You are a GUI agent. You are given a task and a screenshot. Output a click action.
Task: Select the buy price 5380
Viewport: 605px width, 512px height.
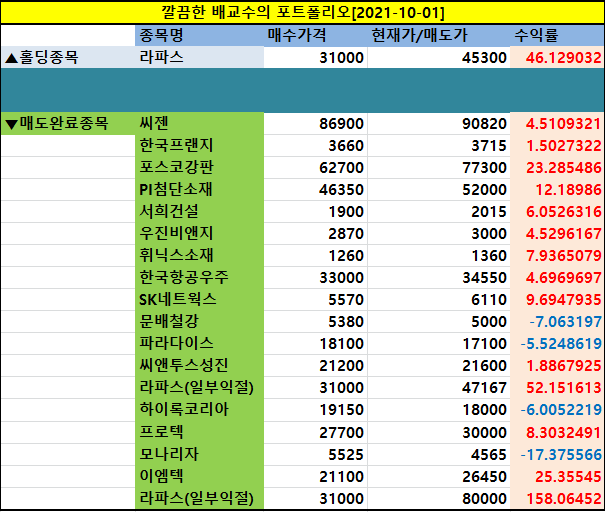click(x=316, y=321)
